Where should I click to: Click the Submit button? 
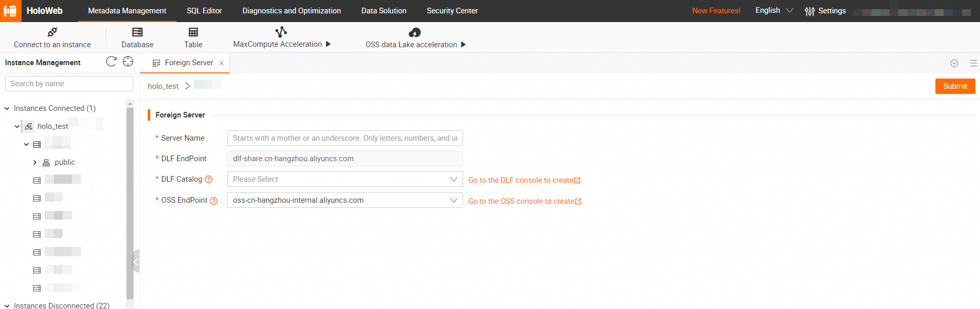click(954, 86)
